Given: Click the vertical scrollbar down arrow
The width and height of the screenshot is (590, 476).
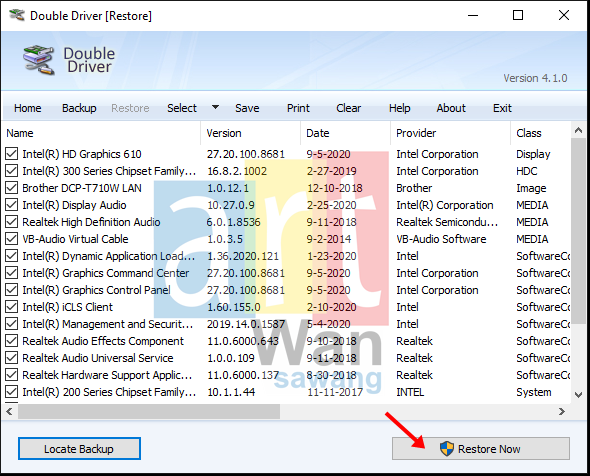Looking at the screenshot, I should (578, 395).
